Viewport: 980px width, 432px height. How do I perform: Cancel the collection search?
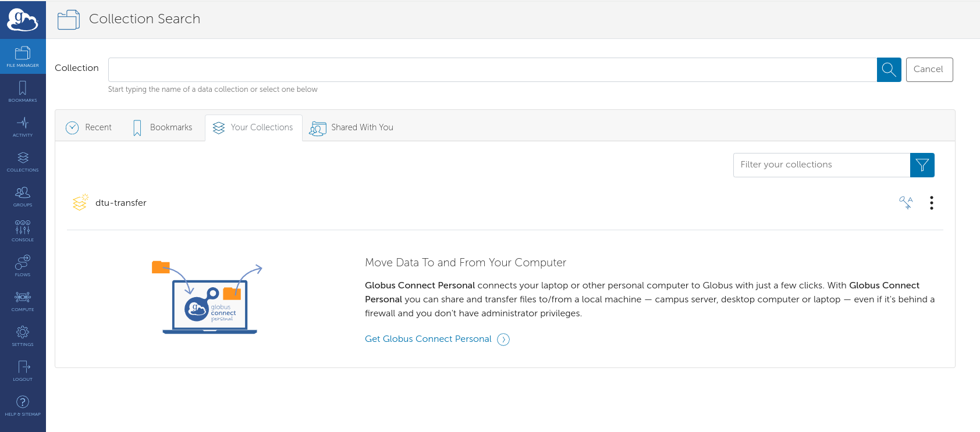coord(929,70)
